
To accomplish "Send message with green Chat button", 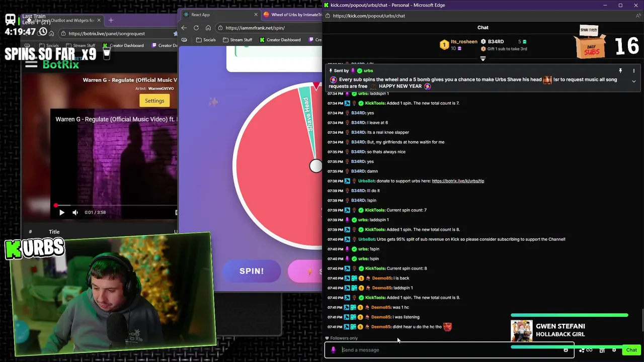I will pyautogui.click(x=631, y=350).
